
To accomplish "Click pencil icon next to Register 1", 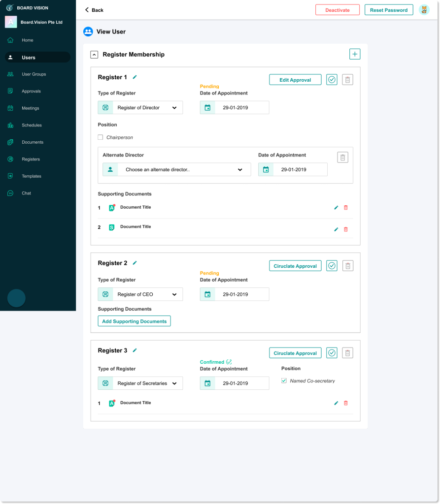I will [135, 77].
